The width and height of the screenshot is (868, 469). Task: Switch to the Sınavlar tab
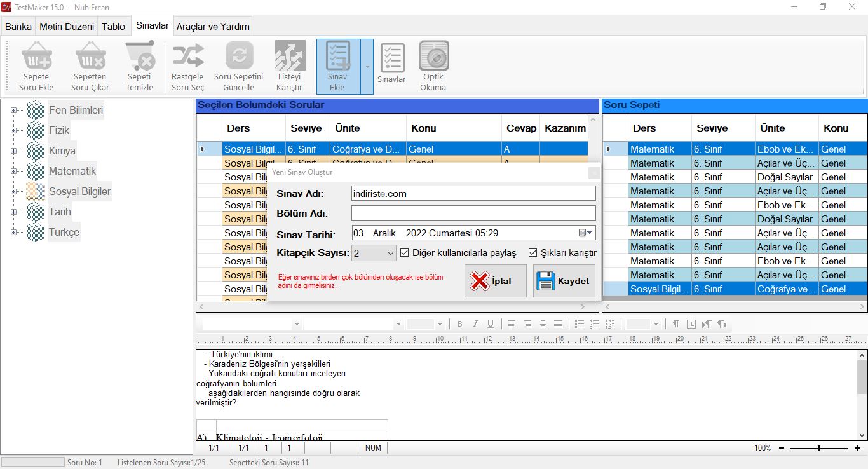(153, 25)
